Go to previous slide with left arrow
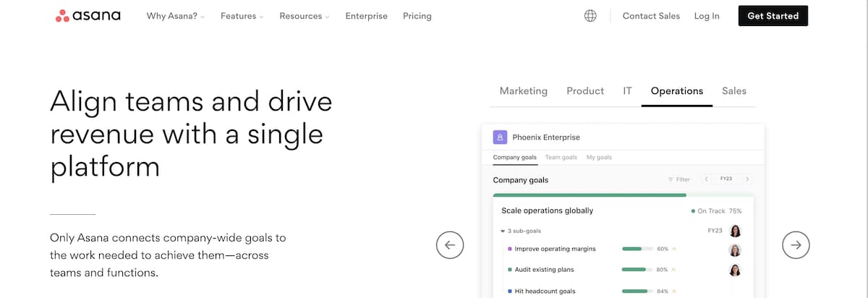Viewport: 868px width, 298px height. [x=450, y=244]
